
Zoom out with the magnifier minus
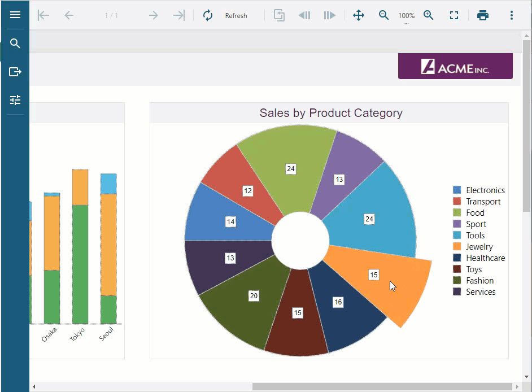[x=383, y=15]
